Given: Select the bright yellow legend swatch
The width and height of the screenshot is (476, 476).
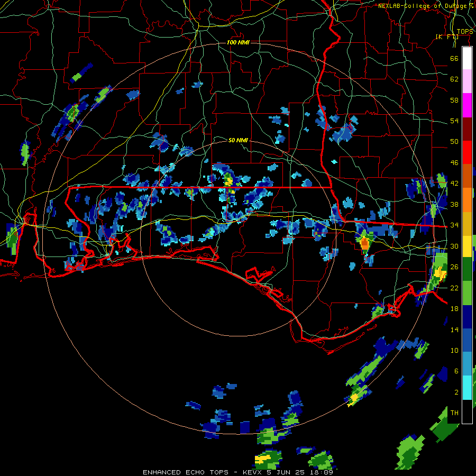Looking at the screenshot, I should click(467, 246).
